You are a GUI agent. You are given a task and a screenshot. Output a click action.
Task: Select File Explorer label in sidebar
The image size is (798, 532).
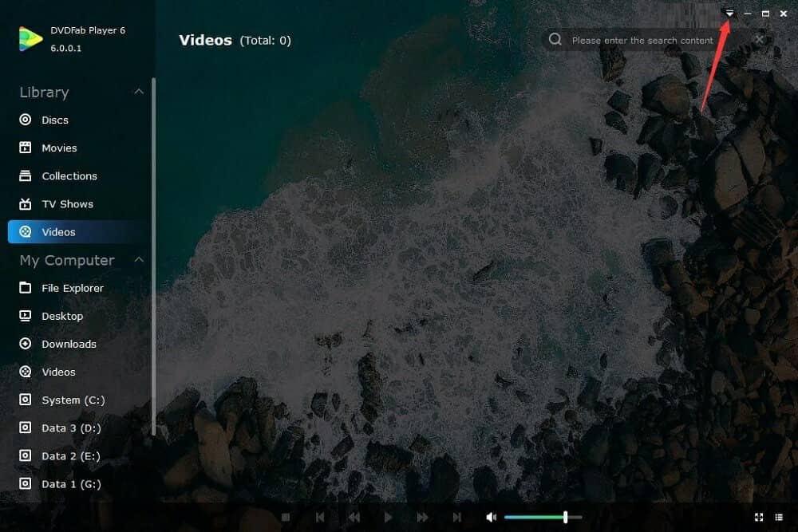pyautogui.click(x=73, y=288)
